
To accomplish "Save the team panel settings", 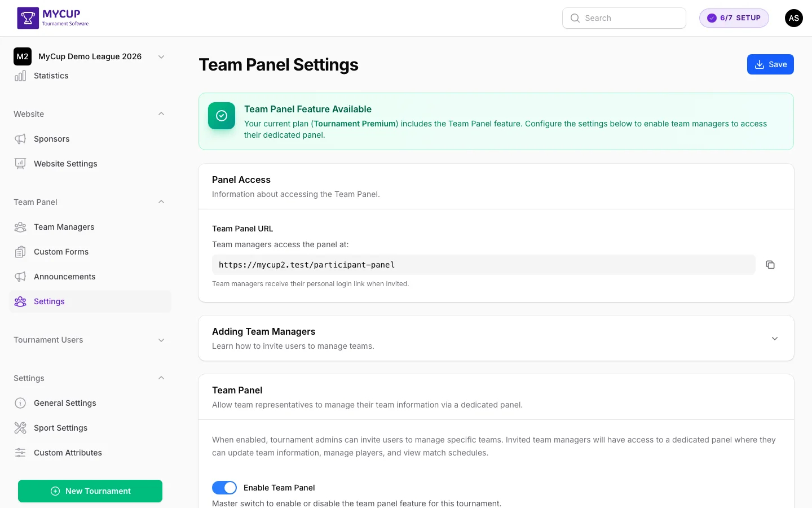I will (770, 64).
